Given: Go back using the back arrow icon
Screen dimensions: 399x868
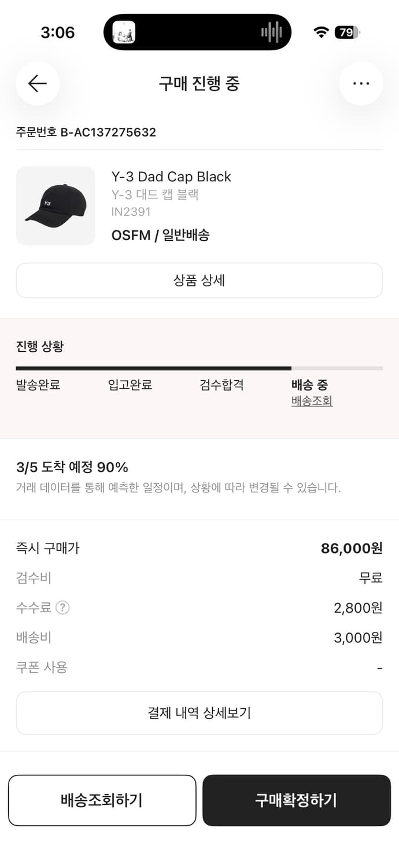Looking at the screenshot, I should click(x=37, y=83).
